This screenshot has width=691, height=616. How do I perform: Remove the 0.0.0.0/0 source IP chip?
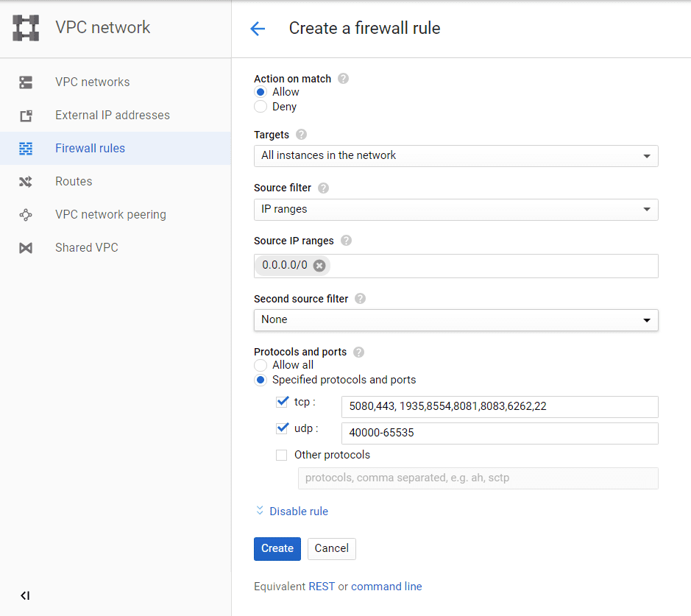pyautogui.click(x=319, y=266)
